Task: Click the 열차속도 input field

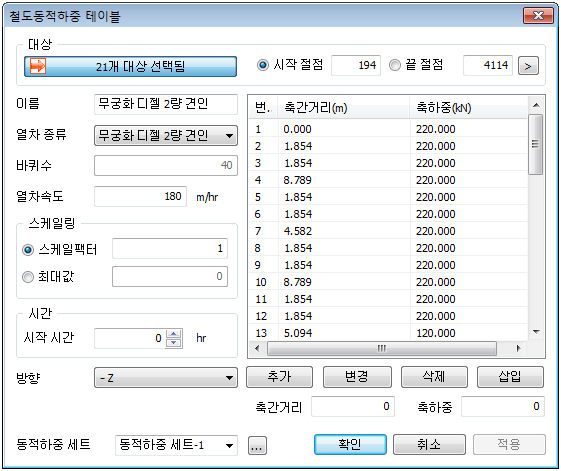Action: (140, 196)
